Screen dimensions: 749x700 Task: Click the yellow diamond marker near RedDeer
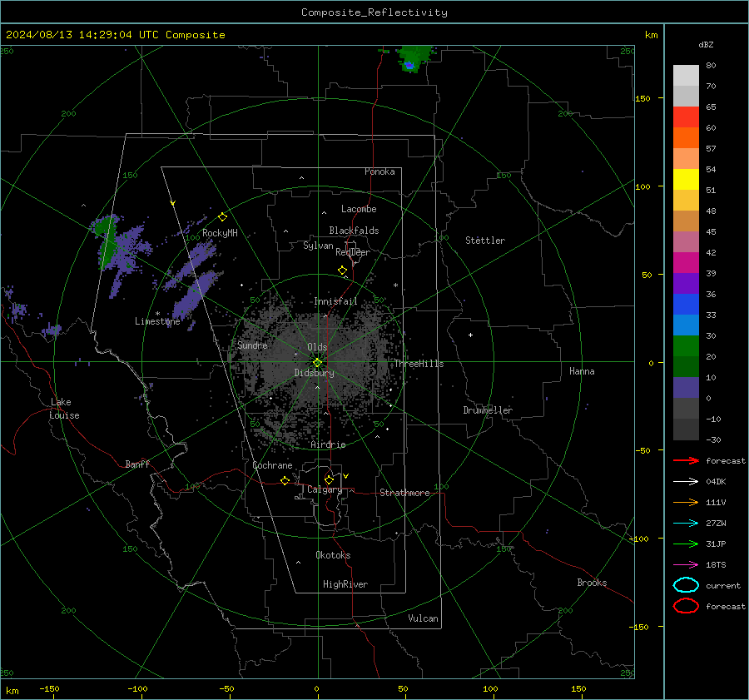point(343,271)
